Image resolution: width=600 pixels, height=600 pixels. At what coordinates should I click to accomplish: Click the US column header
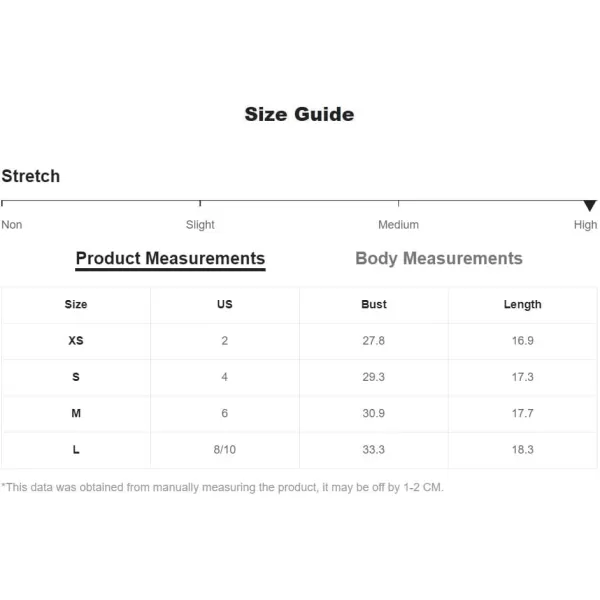pyautogui.click(x=225, y=304)
